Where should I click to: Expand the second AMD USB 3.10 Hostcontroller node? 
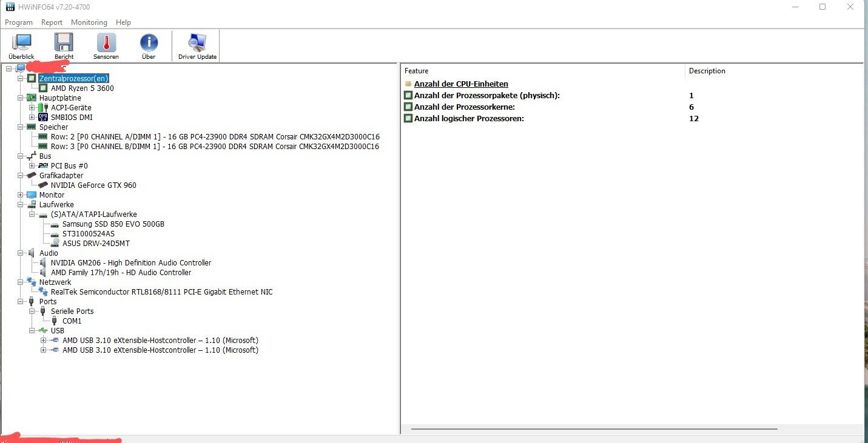44,350
